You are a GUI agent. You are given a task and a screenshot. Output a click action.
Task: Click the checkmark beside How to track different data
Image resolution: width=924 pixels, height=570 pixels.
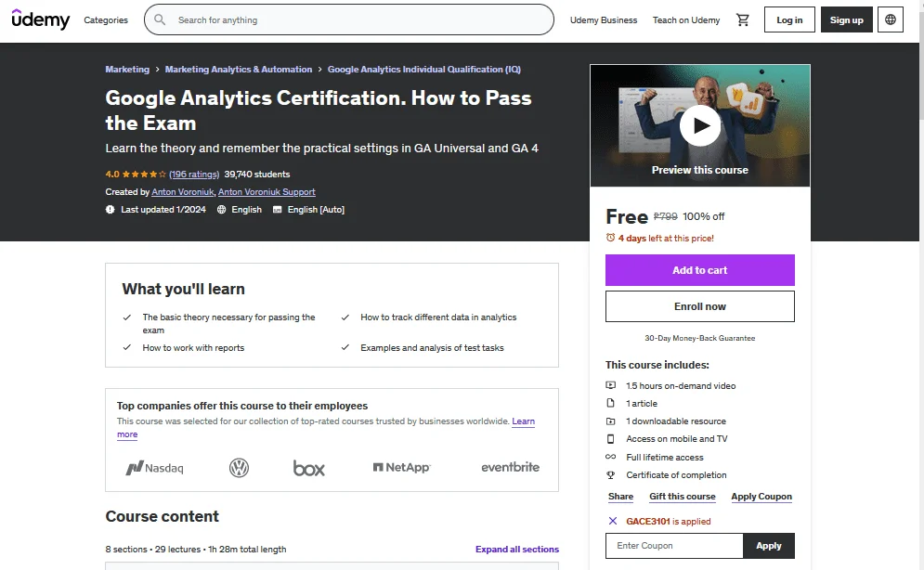345,317
